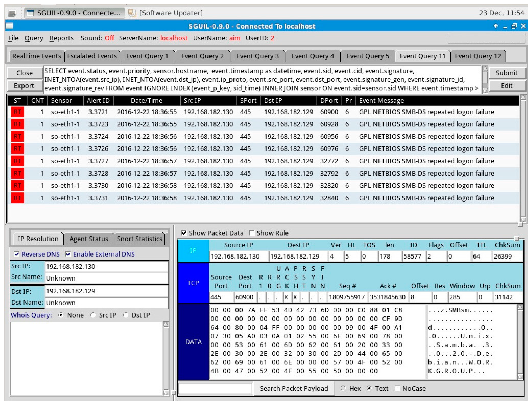This screenshot has width=532, height=406.
Task: Click the SGUIL window menu icon in the title bar
Action: coord(9,26)
